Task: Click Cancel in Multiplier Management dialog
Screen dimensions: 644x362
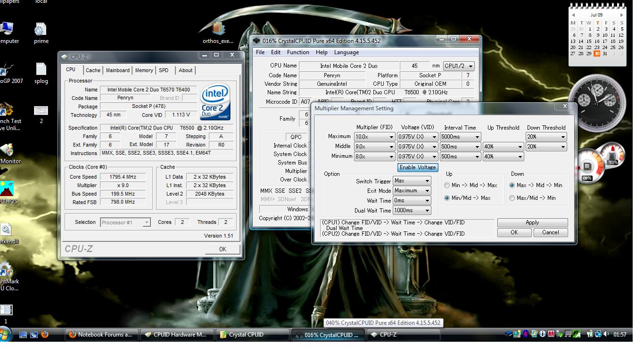Action: click(550, 232)
